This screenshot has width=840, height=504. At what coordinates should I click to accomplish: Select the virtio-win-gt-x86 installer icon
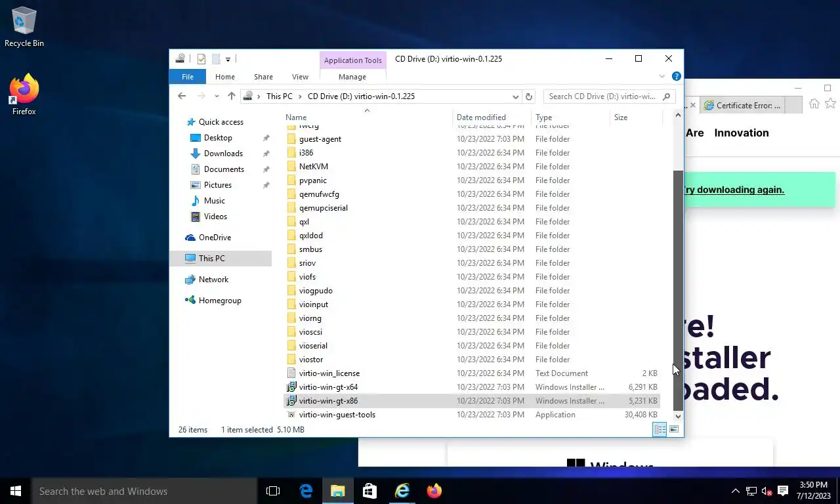tap(291, 401)
